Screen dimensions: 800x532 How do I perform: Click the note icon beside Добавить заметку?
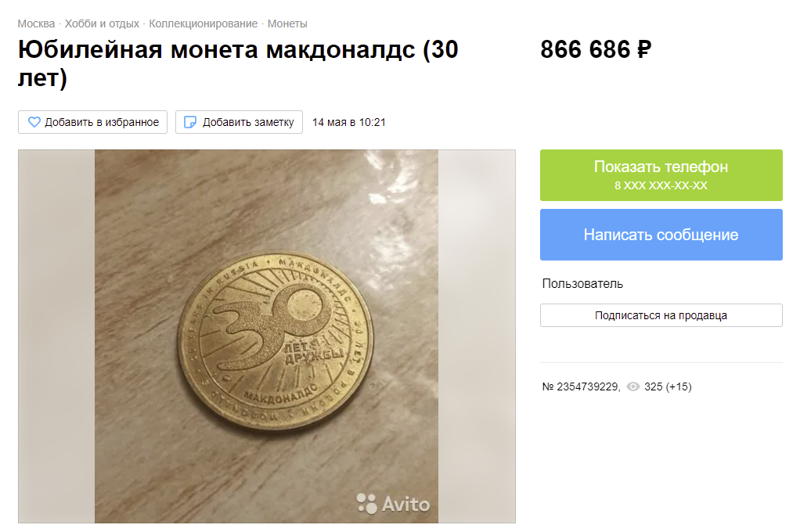click(x=189, y=122)
